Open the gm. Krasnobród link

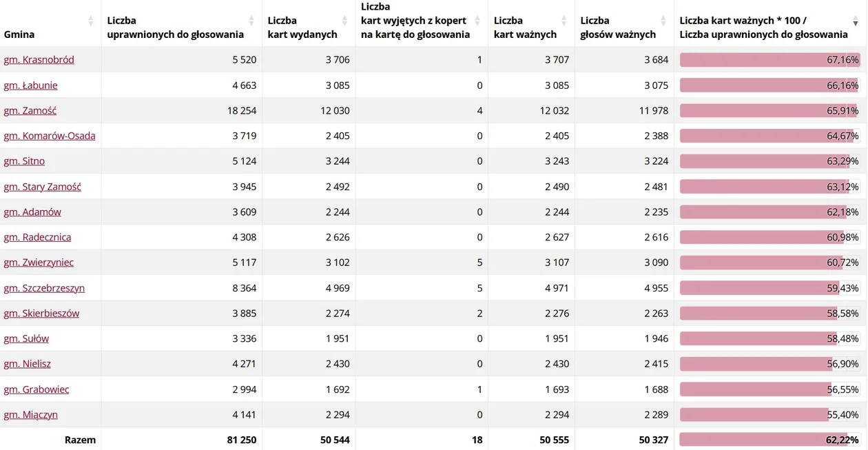(39, 60)
